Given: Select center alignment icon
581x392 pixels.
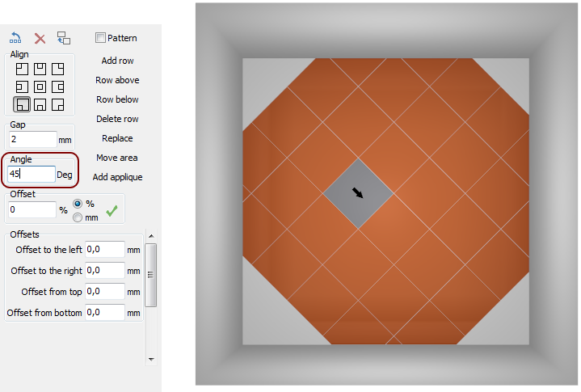Looking at the screenshot, I should pyautogui.click(x=40, y=87).
